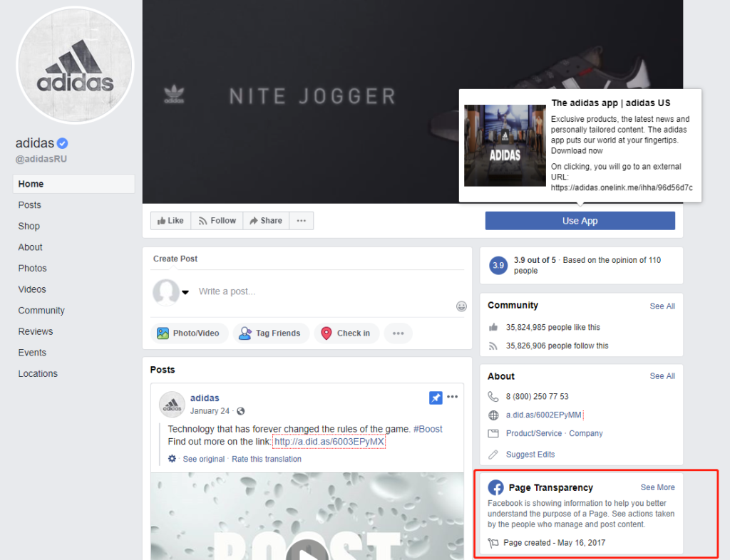Open the Events section
The width and height of the screenshot is (730, 560).
(x=32, y=353)
